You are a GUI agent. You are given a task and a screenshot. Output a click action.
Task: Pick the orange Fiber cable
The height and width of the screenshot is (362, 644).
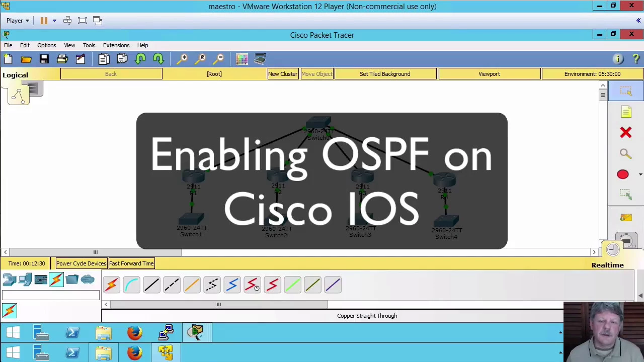point(192,285)
